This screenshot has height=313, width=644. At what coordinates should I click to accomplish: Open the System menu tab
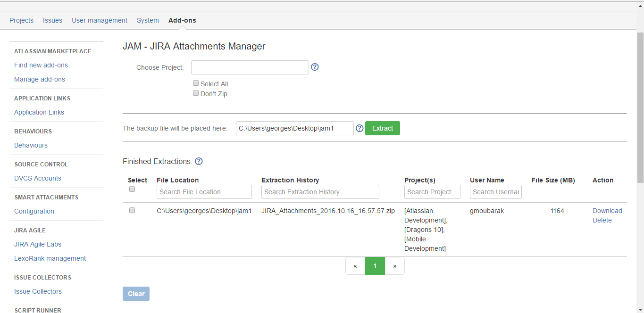[148, 20]
